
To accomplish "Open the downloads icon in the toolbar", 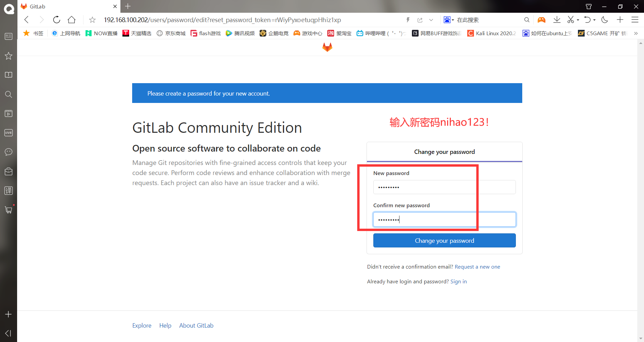I will point(557,20).
